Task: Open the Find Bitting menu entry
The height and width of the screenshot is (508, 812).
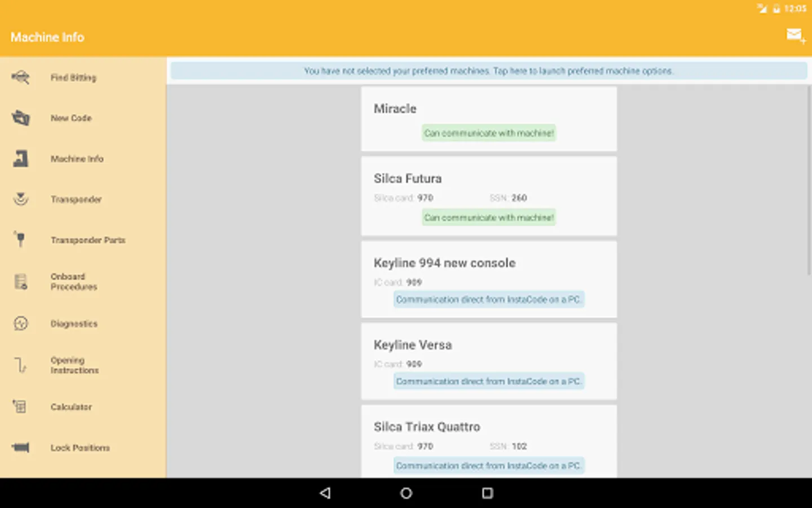Action: pos(83,77)
